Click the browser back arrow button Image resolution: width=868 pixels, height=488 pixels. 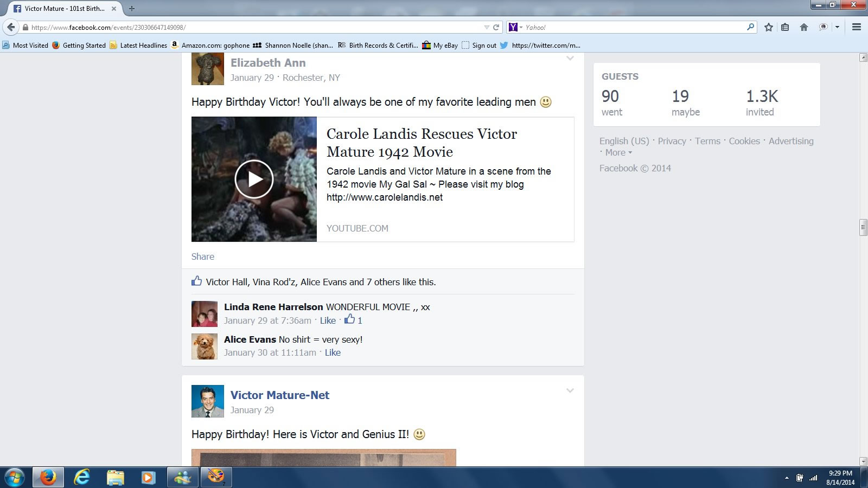coord(10,27)
